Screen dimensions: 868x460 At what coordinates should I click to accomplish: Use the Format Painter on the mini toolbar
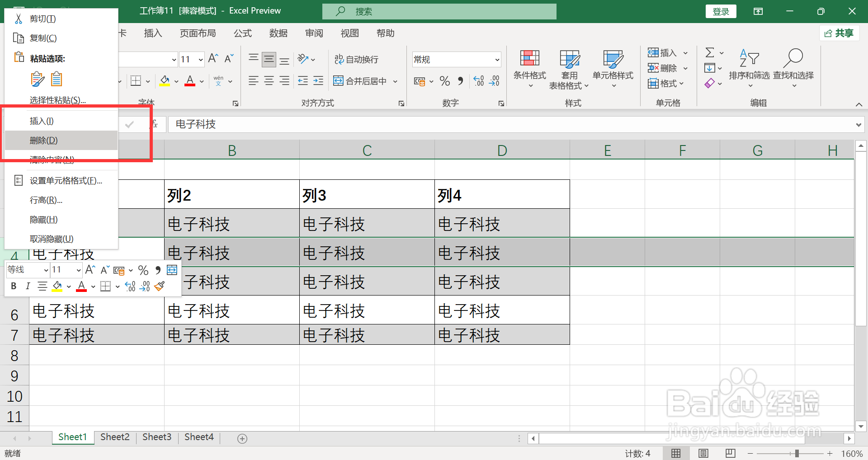pos(159,286)
